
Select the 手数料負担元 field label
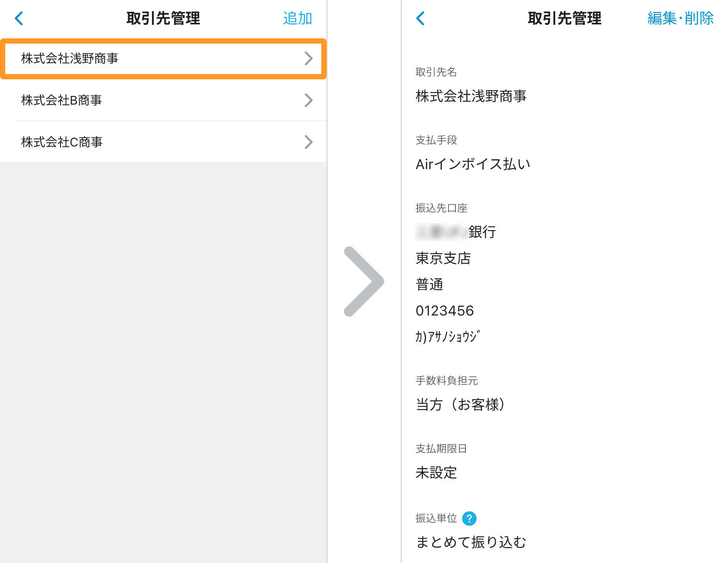point(447,381)
